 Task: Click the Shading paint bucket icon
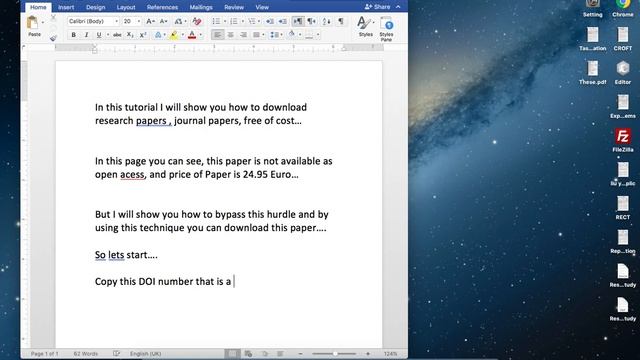[x=291, y=35]
